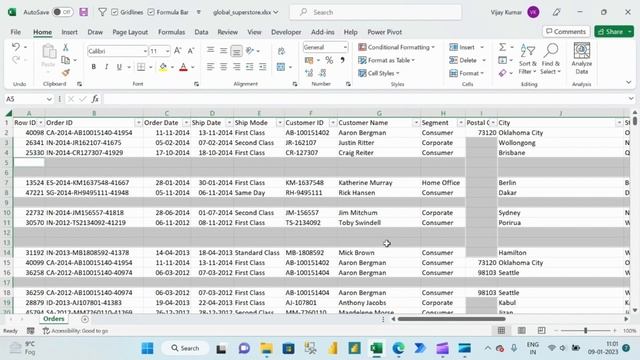Open the Font name dropdown

[145, 51]
